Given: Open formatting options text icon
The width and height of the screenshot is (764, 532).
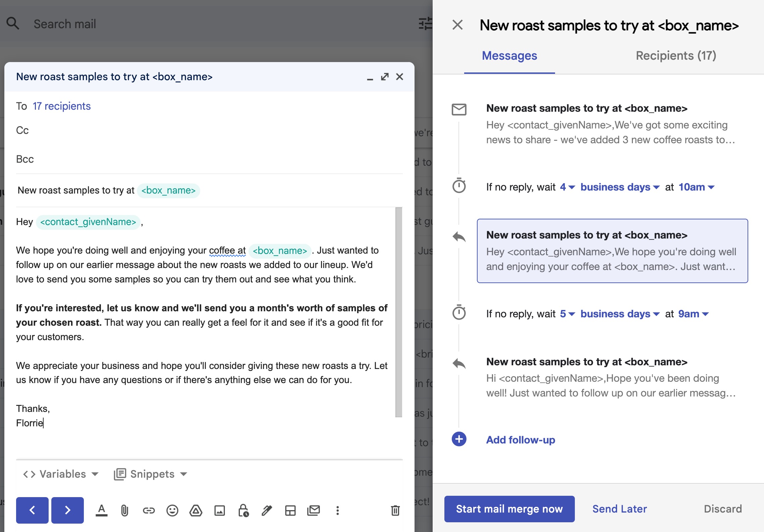Looking at the screenshot, I should (101, 511).
